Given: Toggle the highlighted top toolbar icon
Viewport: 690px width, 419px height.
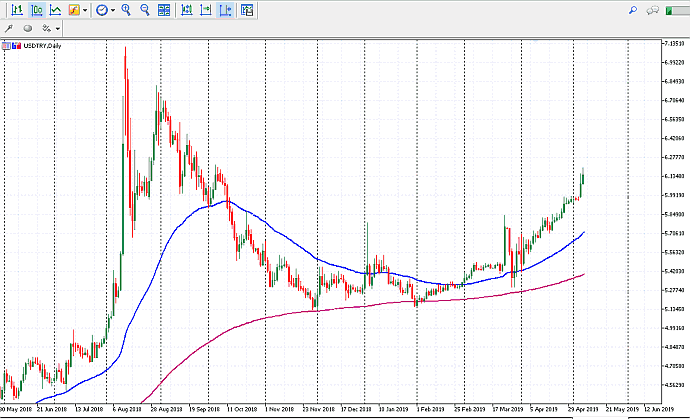Looking at the screenshot, I should coord(226,10).
